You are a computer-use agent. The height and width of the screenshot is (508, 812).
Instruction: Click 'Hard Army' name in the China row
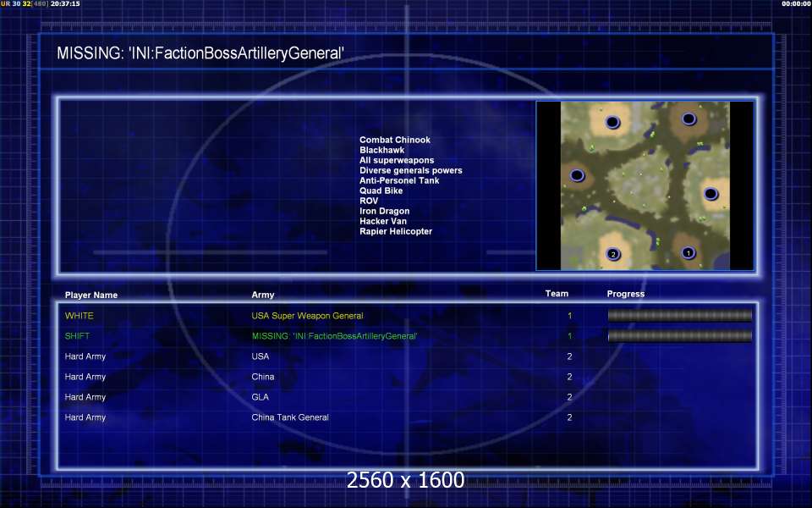pos(85,377)
